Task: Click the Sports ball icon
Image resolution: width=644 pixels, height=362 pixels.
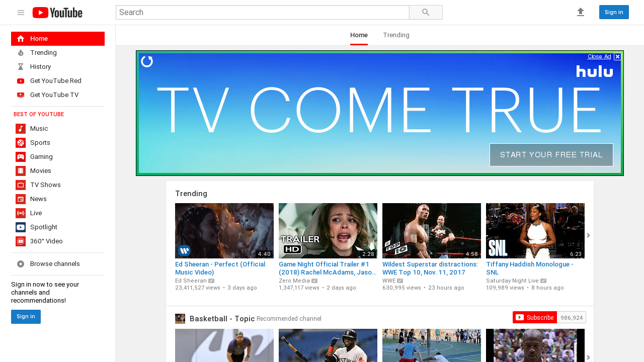Action: (21, 143)
